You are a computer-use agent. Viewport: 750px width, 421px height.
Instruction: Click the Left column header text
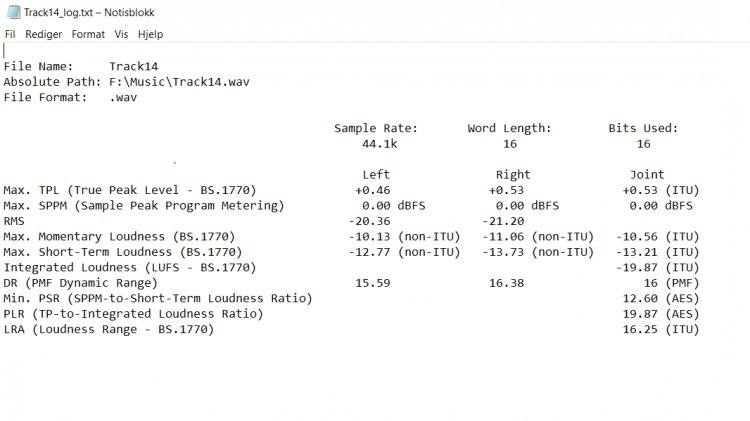coord(376,175)
